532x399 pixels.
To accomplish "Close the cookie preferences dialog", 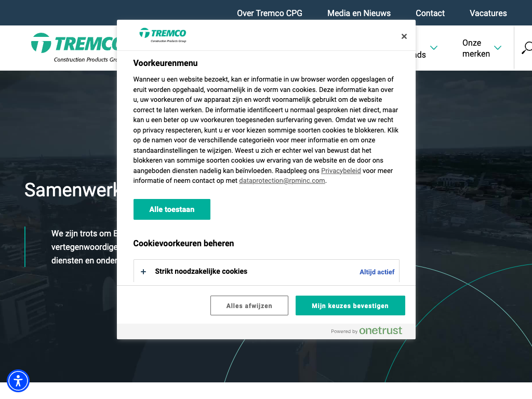I will click(x=404, y=36).
